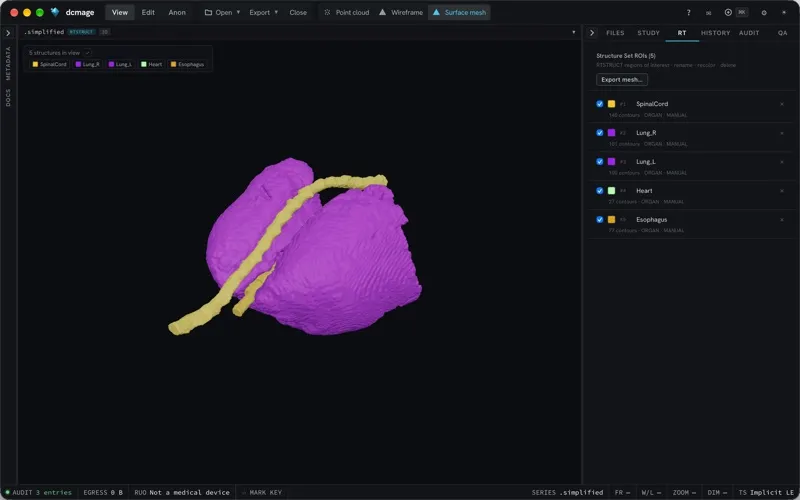Toggle Heart ROI visibility checkbox

tap(599, 190)
